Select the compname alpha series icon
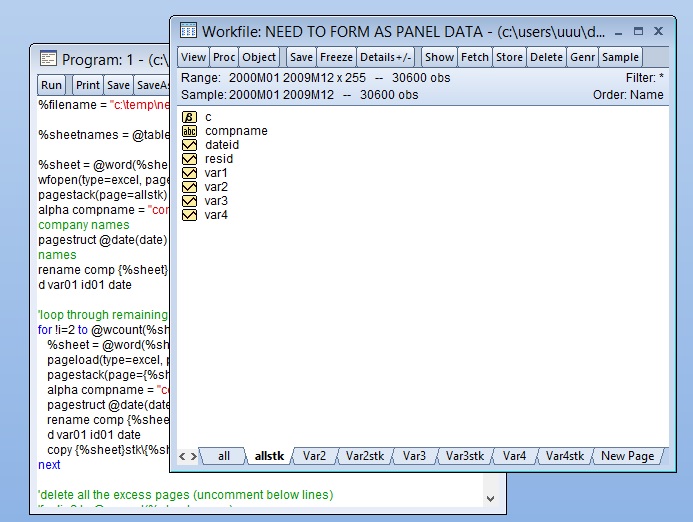Screen dimensions: 693x522 point(189,131)
